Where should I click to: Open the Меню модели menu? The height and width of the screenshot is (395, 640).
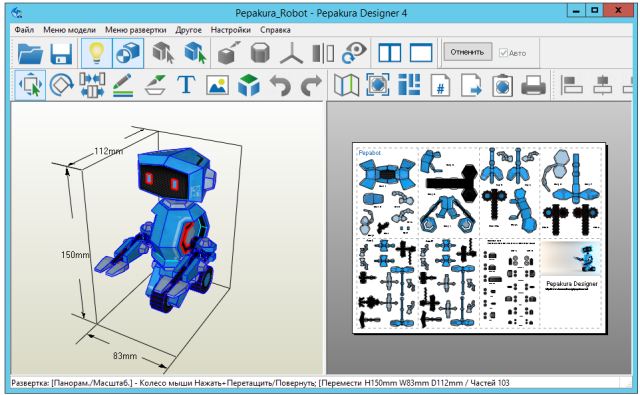click(x=69, y=30)
